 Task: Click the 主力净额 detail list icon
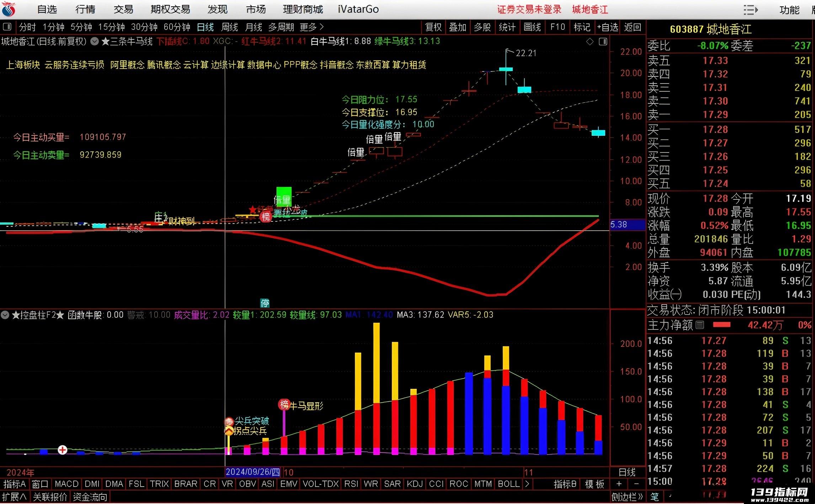click(700, 325)
